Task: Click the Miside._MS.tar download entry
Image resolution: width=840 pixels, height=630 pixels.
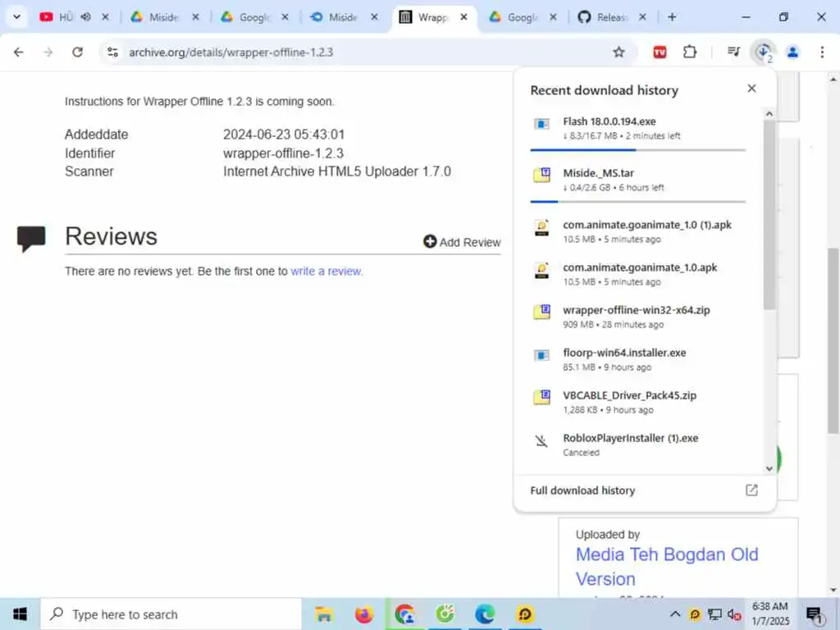Action: click(x=637, y=180)
